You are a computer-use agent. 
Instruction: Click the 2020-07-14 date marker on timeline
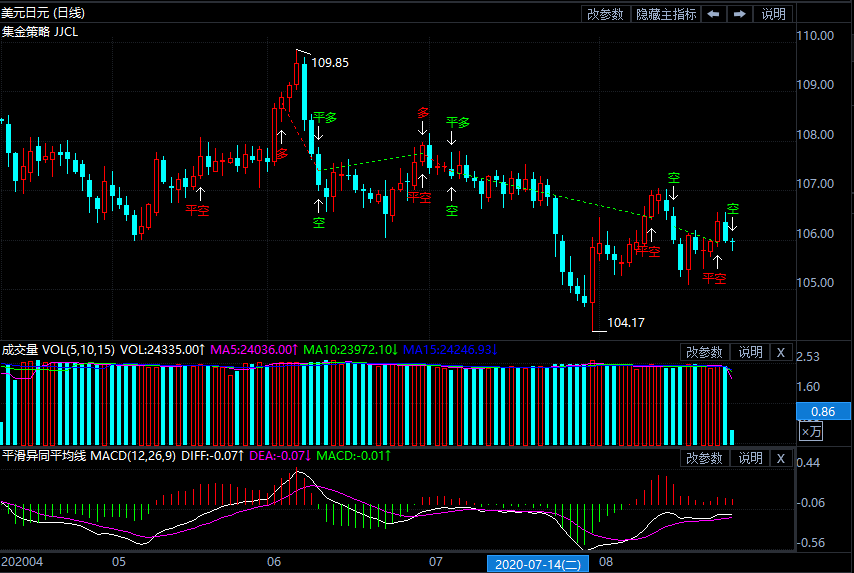[538, 564]
